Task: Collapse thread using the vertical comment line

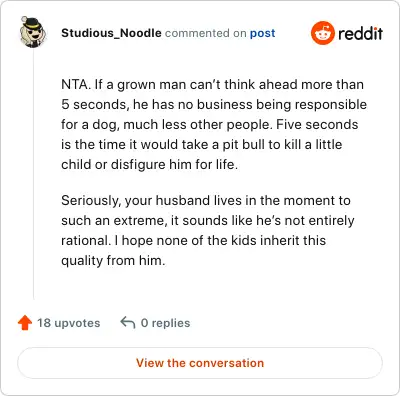Action: click(x=33, y=173)
